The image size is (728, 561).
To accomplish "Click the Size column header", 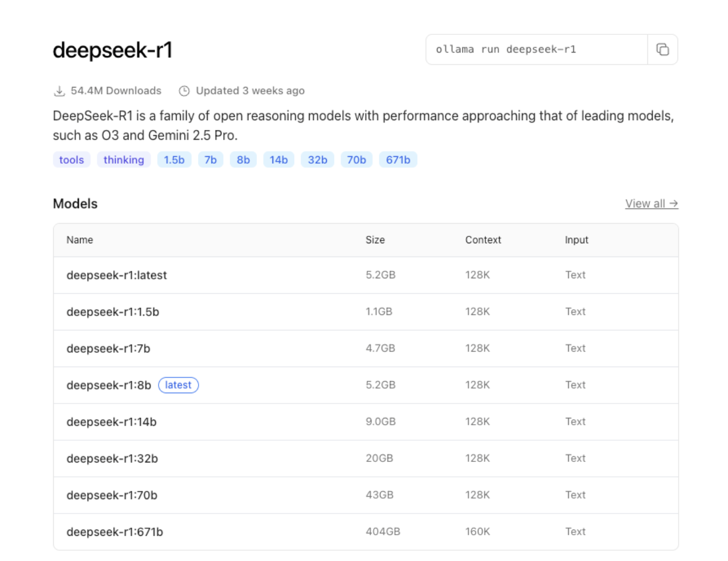I will (x=375, y=240).
